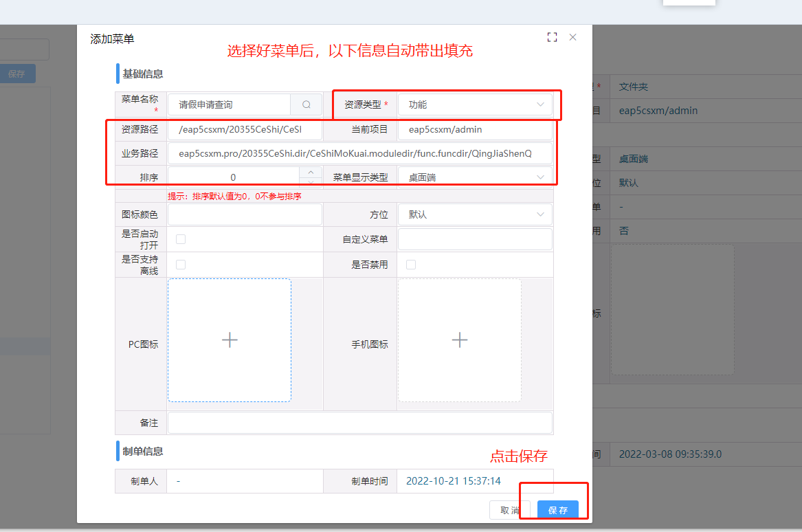Click the plus icon to upload PC图标
The image size is (802, 532).
pos(230,340)
